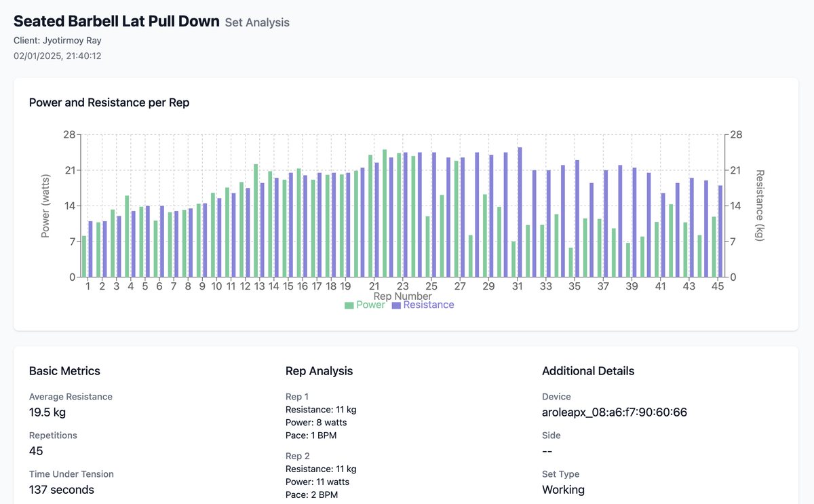This screenshot has height=504, width=814.
Task: Click the date '02/01/2025, 21:40:12'
Action: pos(58,56)
